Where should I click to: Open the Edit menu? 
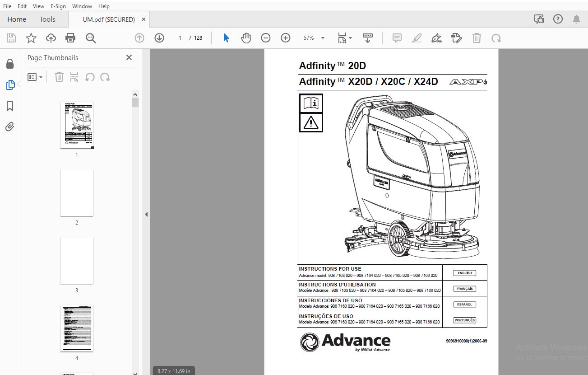click(x=22, y=6)
